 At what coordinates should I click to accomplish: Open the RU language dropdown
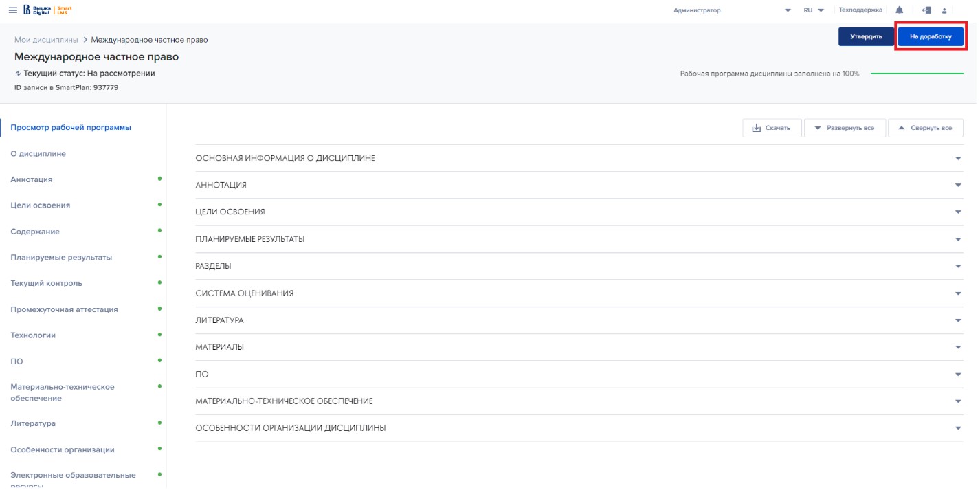pos(813,10)
